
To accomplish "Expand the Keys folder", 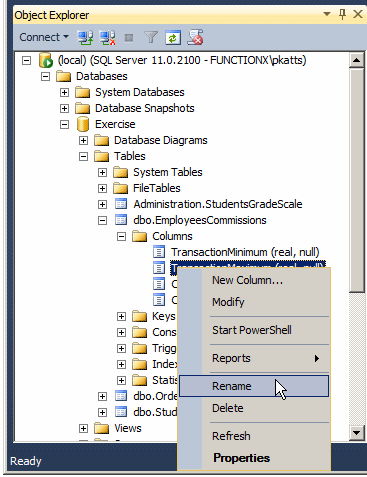I will coord(121,316).
